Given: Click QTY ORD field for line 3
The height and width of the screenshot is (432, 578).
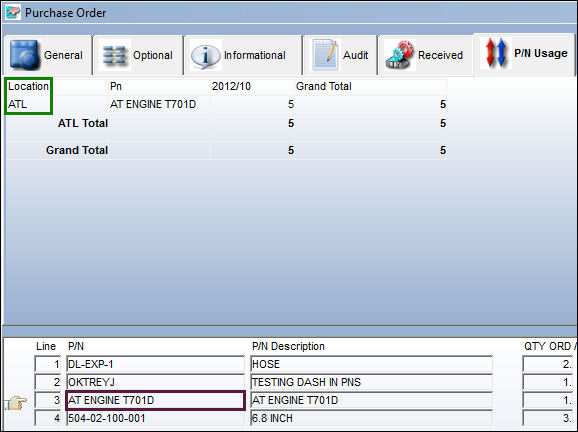Looking at the screenshot, I should (x=548, y=400).
